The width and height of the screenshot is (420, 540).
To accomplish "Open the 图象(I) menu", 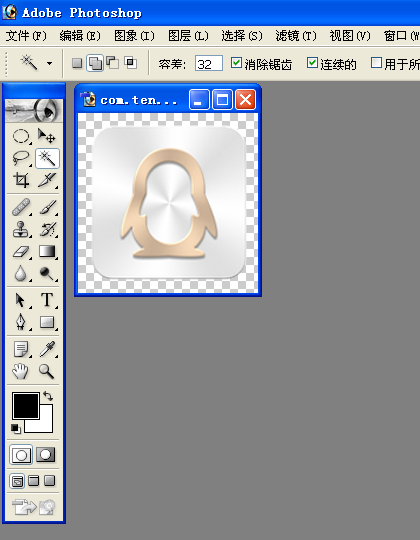I will (134, 36).
